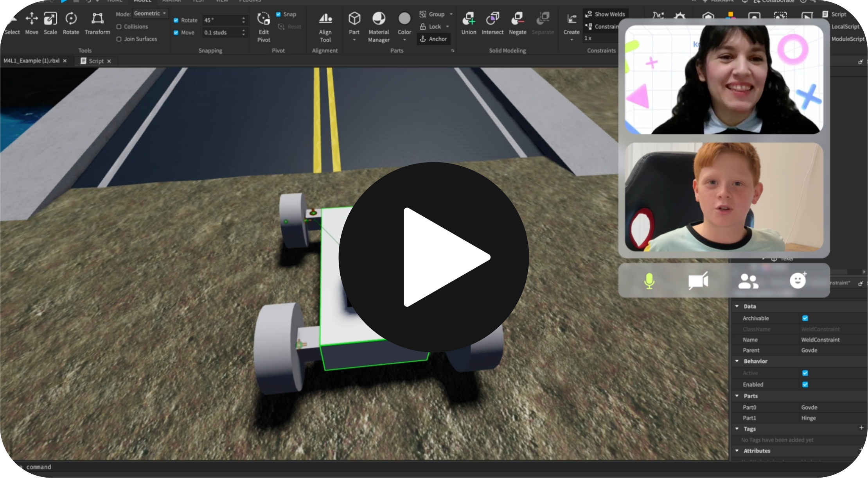
Task: Click the Create constraint tool
Action: [571, 23]
